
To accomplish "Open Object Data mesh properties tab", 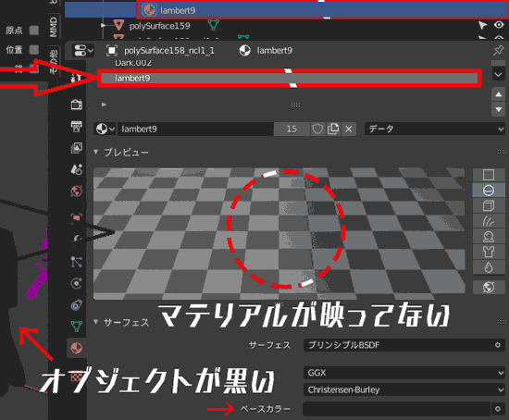I will point(77,327).
